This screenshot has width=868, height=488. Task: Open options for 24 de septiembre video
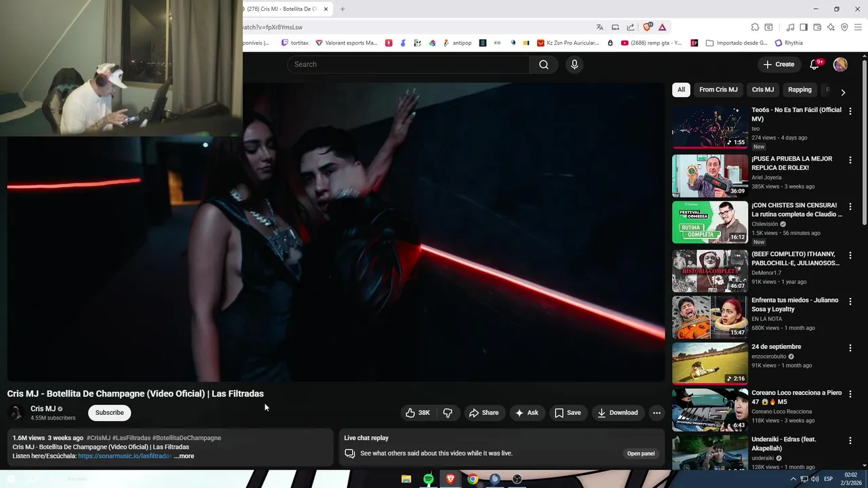(x=850, y=348)
